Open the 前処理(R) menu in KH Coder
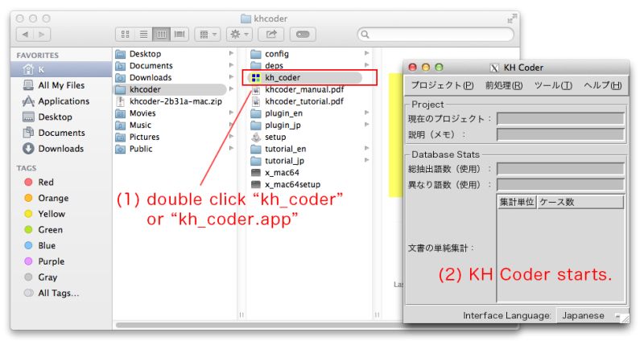644x341 pixels. pyautogui.click(x=504, y=85)
